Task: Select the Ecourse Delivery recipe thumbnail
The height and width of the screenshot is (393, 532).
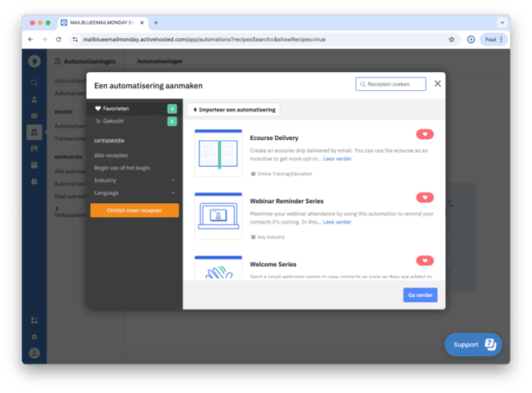Action: pyautogui.click(x=219, y=153)
